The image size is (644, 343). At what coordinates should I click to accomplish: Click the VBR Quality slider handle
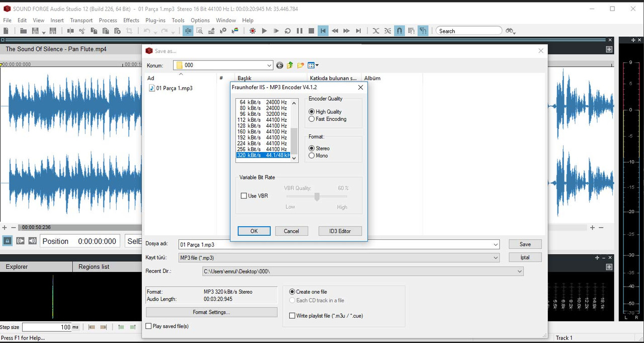(x=317, y=196)
